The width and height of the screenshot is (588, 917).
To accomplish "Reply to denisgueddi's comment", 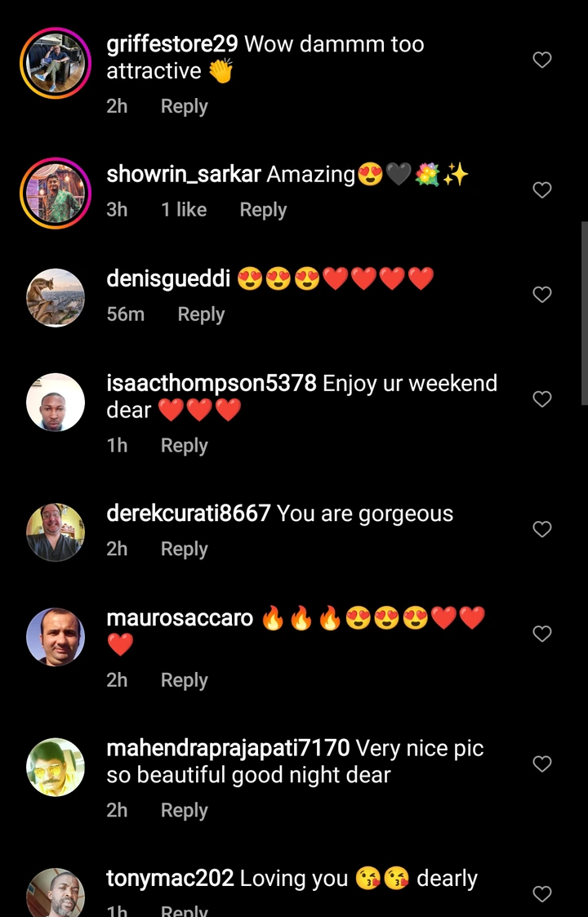I will pyautogui.click(x=201, y=314).
